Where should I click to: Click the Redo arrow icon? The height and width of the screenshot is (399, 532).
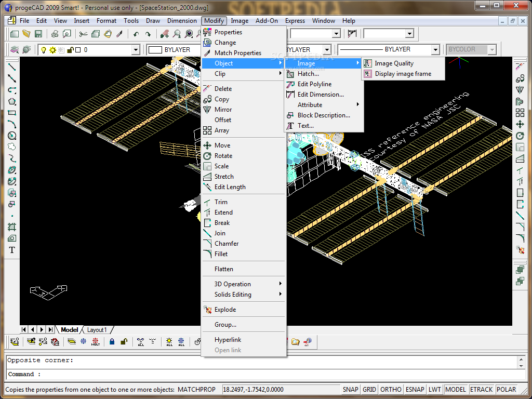[148, 34]
